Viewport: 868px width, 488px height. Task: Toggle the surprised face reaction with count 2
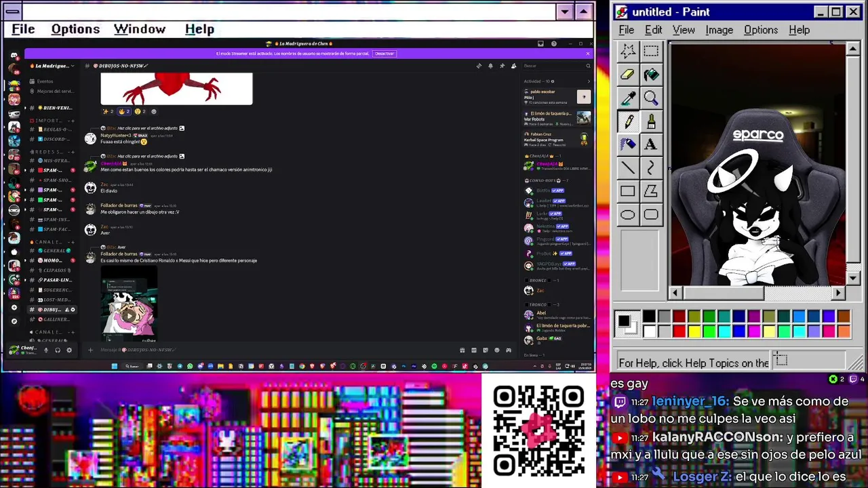pos(140,112)
